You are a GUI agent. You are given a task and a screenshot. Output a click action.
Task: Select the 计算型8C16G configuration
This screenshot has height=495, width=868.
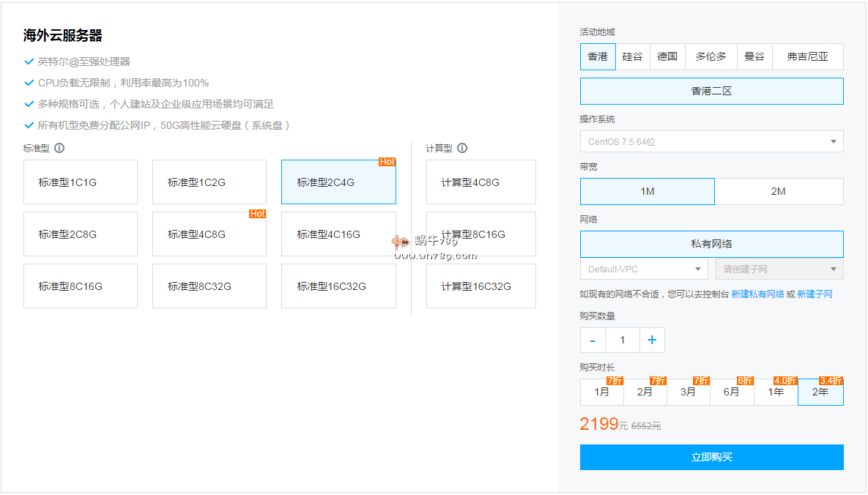(x=481, y=234)
